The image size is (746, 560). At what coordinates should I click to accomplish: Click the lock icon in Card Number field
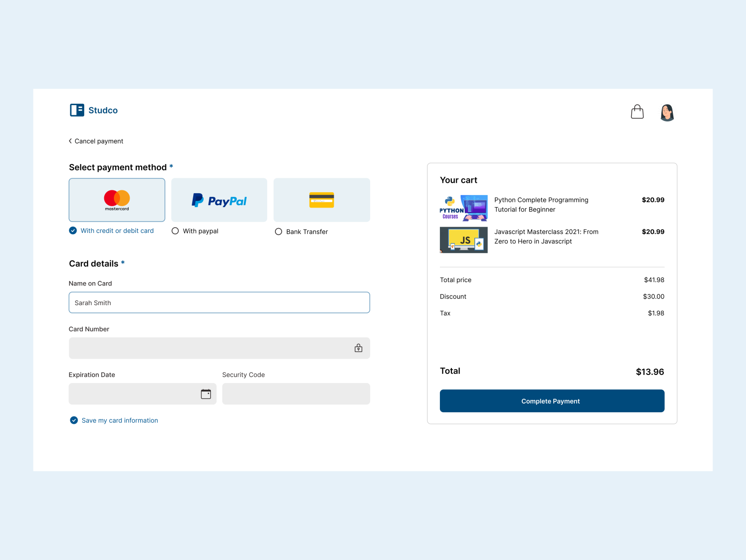point(358,348)
